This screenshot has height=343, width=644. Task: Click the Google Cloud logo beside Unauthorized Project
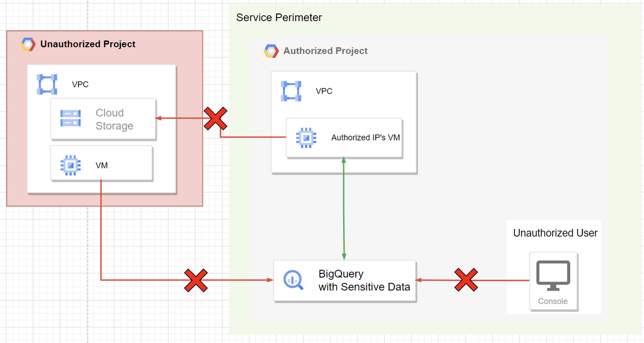pyautogui.click(x=28, y=44)
